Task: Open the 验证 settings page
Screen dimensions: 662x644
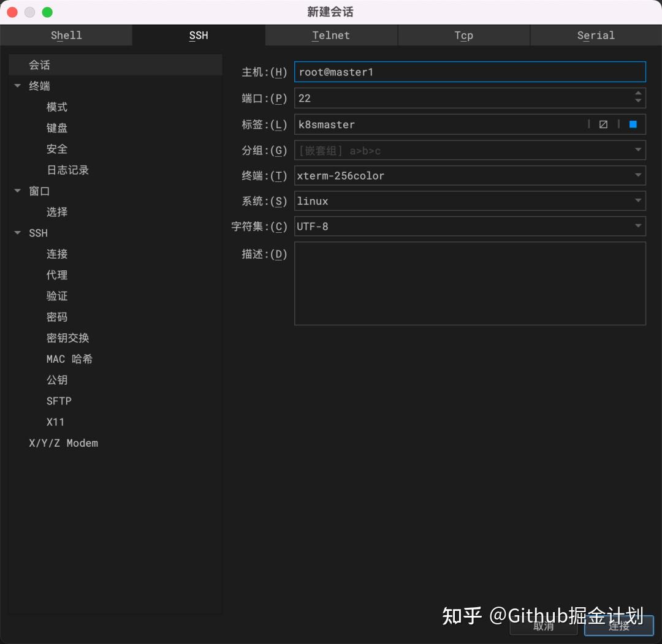Action: (x=57, y=296)
